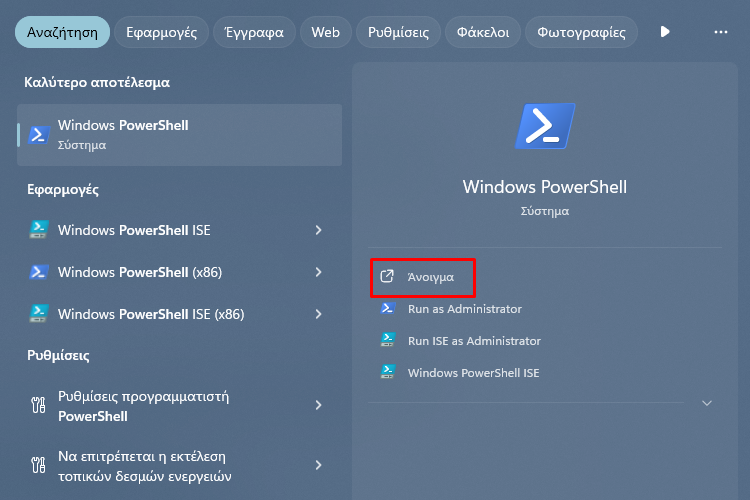Click the Windows PowerShell (x86) app icon
This screenshot has height=500, width=750.
pos(39,272)
